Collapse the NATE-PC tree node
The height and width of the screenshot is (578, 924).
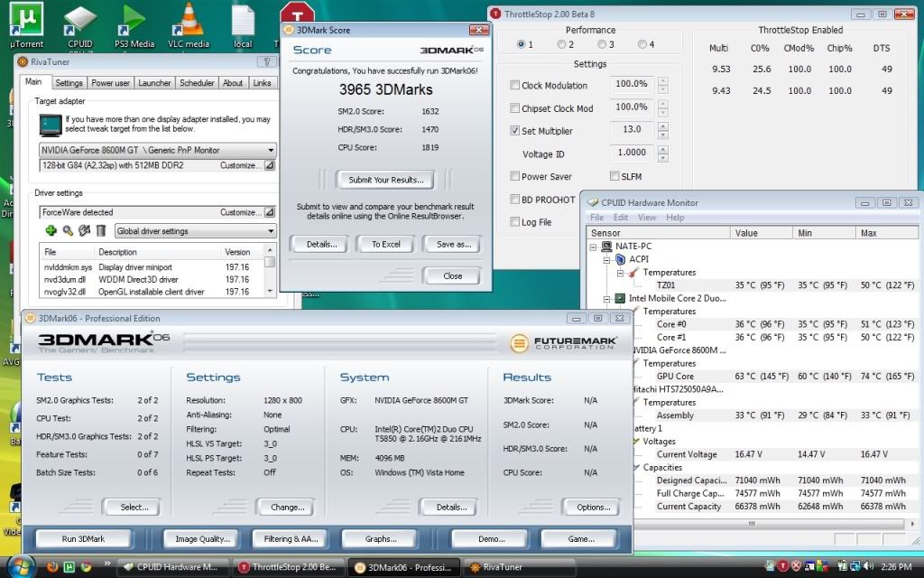594,247
